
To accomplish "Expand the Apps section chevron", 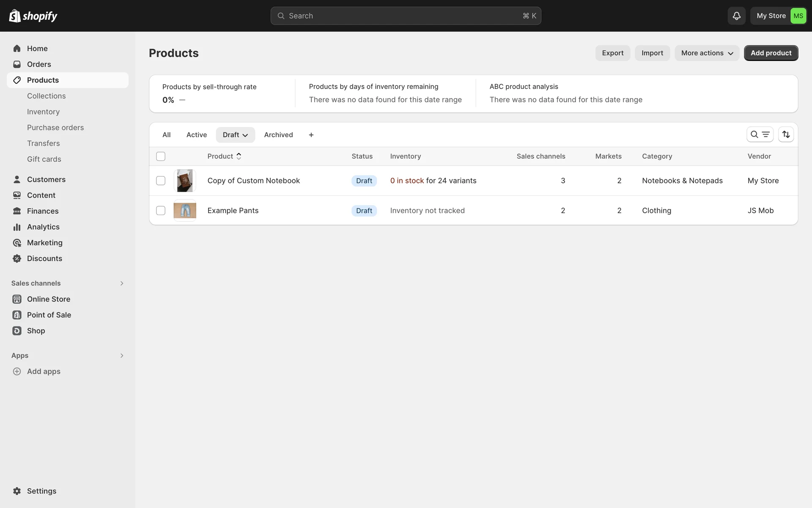I will [122, 356].
